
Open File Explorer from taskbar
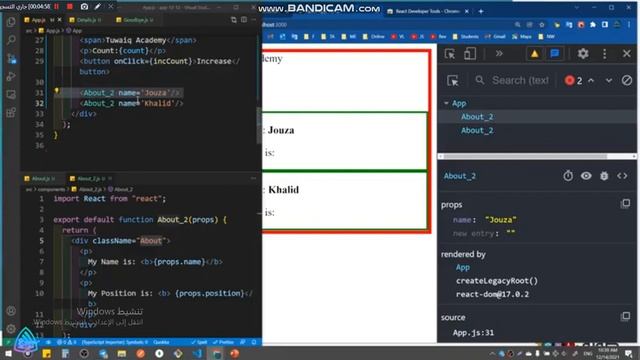(x=121, y=353)
